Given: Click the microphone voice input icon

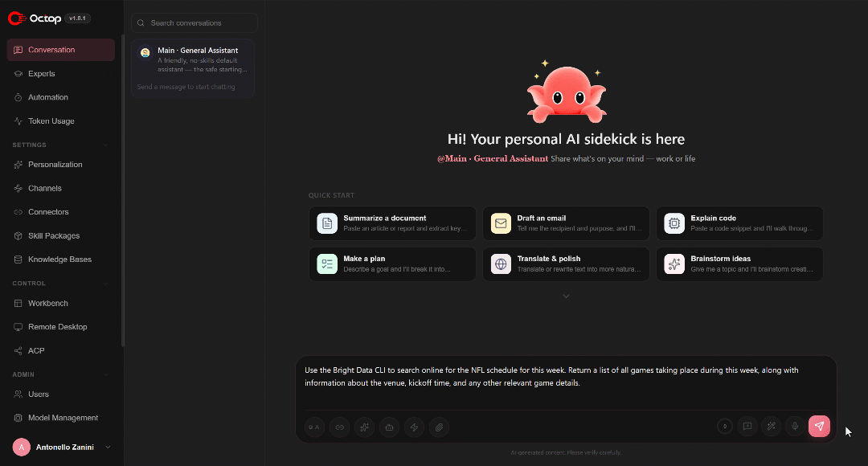Looking at the screenshot, I should (795, 426).
